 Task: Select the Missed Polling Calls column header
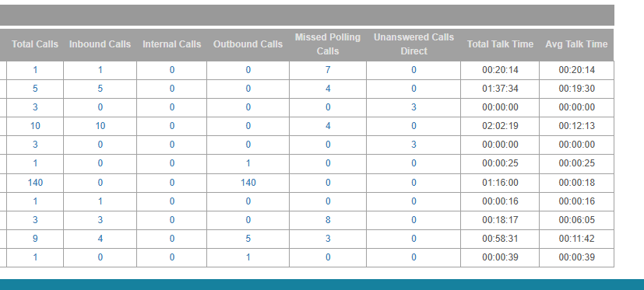point(328,44)
